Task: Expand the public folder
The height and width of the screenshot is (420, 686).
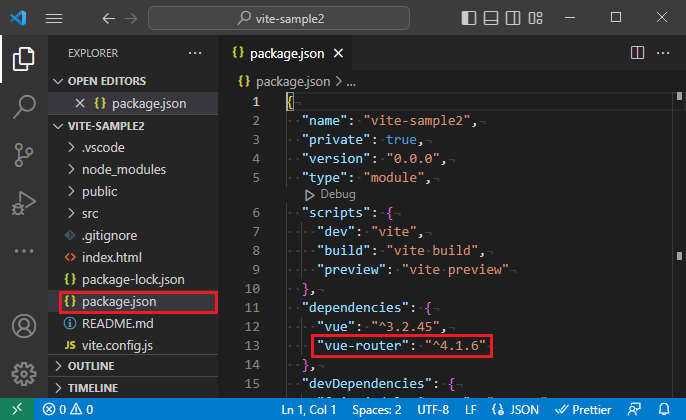Action: 133,191
